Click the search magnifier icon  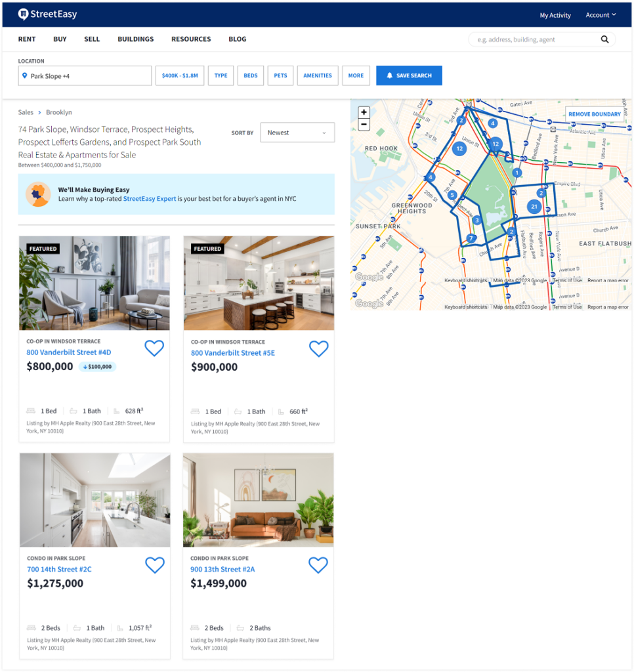[604, 39]
